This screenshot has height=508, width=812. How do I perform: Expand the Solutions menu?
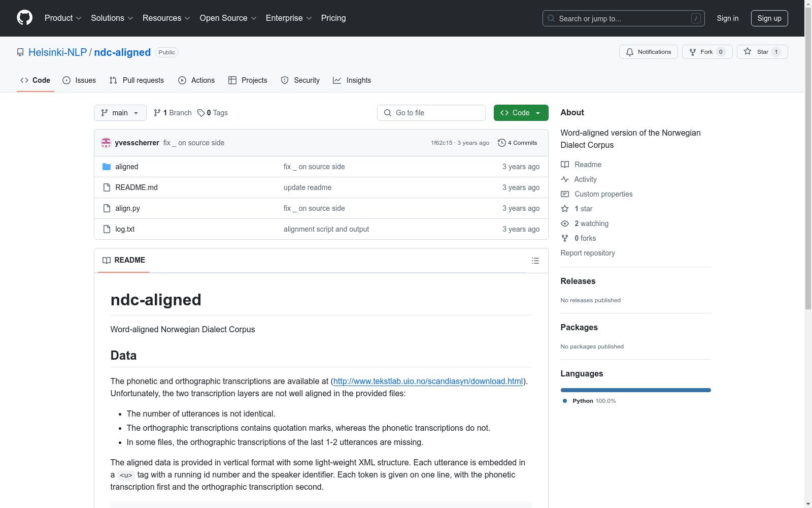pos(112,18)
